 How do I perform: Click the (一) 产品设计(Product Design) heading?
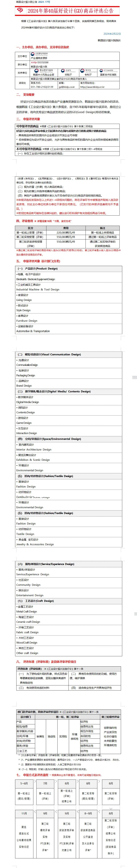pyautogui.click(x=38, y=269)
